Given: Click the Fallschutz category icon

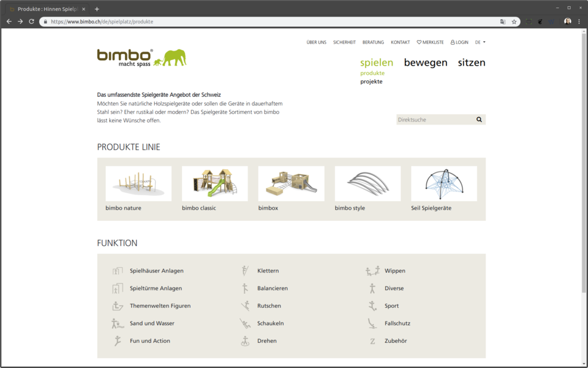Looking at the screenshot, I should pyautogui.click(x=372, y=323).
